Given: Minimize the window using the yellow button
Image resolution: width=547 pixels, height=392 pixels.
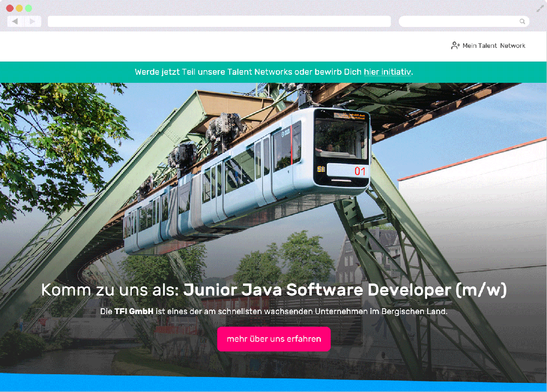Looking at the screenshot, I should [x=19, y=8].
